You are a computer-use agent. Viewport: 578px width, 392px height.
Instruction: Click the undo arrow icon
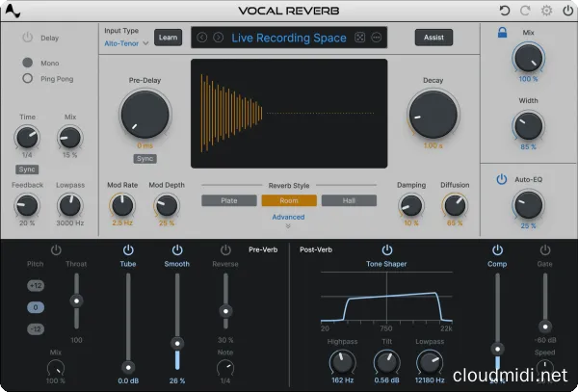coord(504,11)
